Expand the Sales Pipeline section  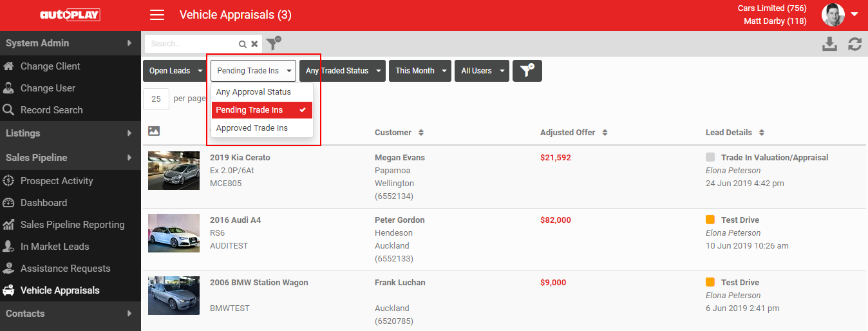(x=70, y=158)
